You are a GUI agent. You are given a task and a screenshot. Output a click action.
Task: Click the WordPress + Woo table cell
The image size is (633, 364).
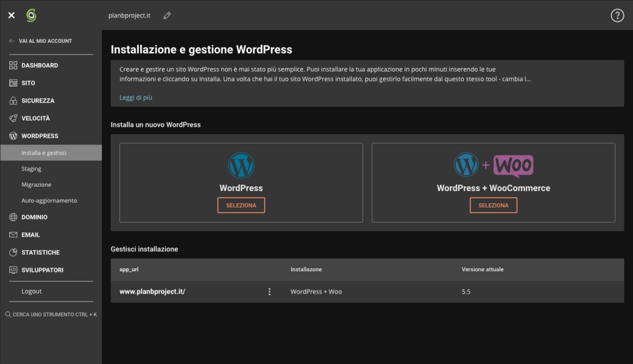316,292
